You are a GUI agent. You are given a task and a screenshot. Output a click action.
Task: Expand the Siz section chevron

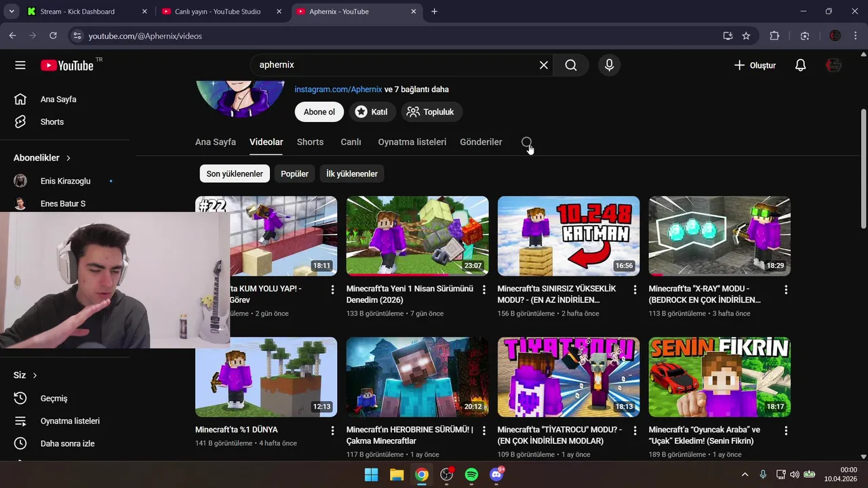click(35, 375)
